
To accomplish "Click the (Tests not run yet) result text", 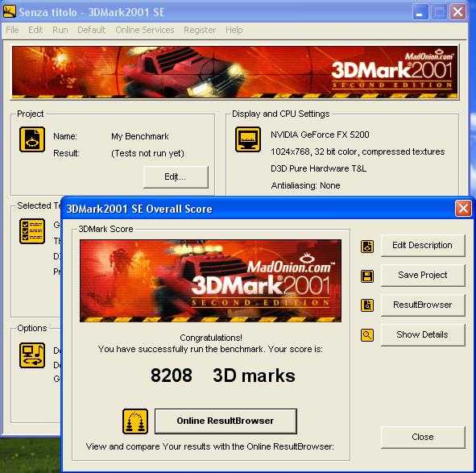I will pos(148,153).
